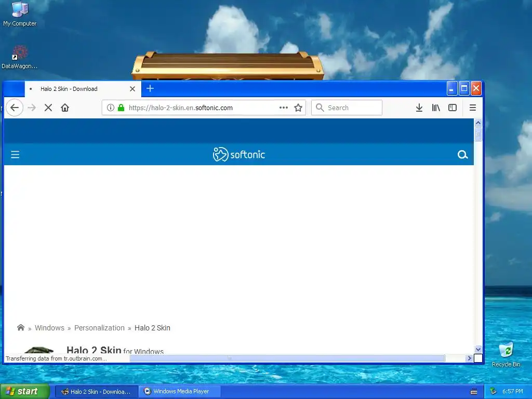Click Halo 2 Skin breadcrumb text

(152, 328)
